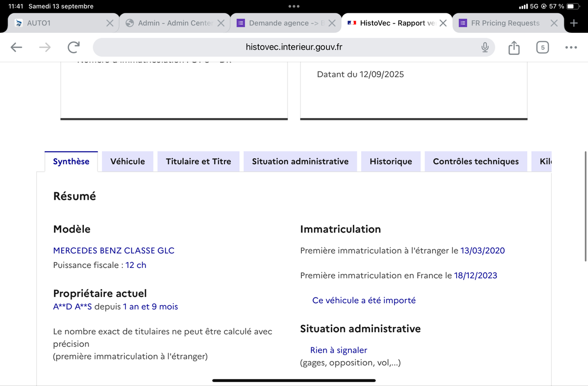
Task: Tap the multitasking three dots at top
Action: [294, 6]
